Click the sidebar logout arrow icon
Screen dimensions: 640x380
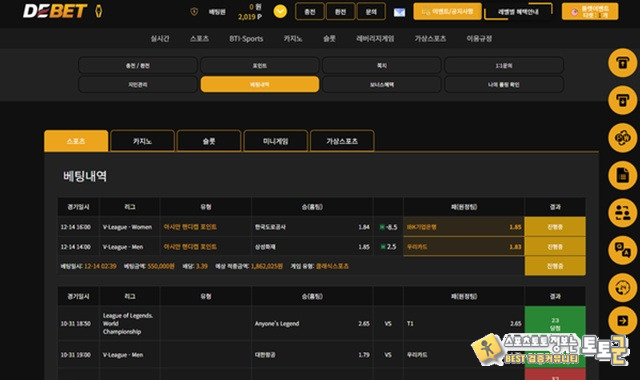622,321
